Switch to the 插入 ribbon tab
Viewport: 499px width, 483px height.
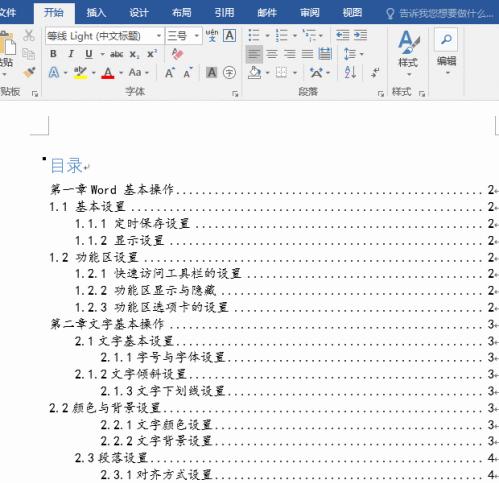pos(96,13)
